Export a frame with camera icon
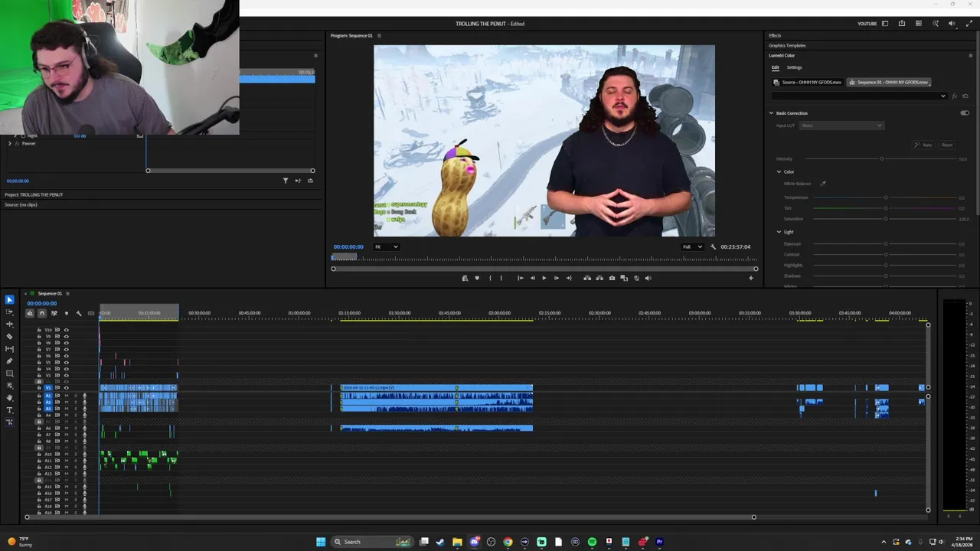Viewport: 980px width, 551px height. [612, 278]
